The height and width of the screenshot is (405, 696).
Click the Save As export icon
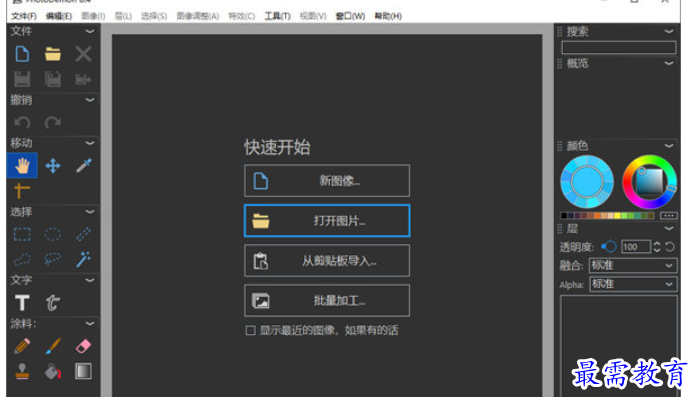(83, 79)
